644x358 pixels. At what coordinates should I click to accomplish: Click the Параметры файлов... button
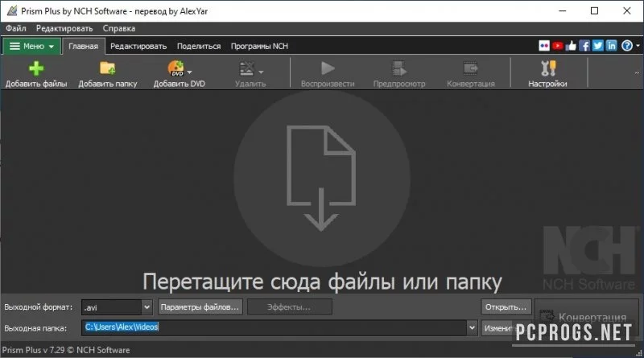200,307
